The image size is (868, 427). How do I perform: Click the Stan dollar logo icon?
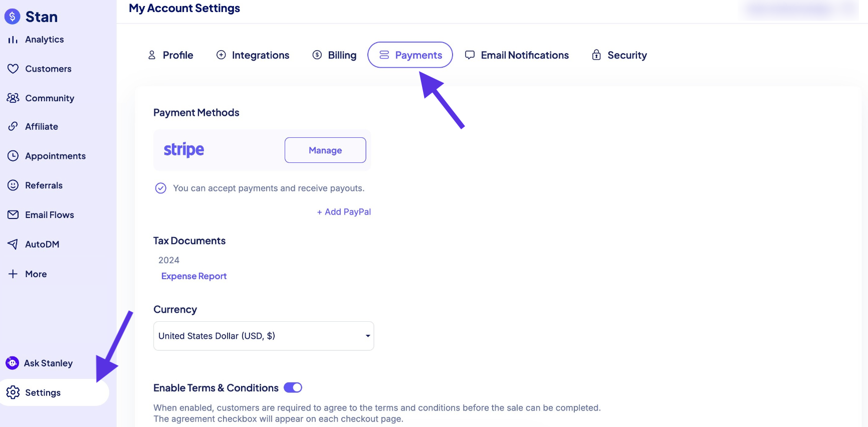(x=13, y=17)
